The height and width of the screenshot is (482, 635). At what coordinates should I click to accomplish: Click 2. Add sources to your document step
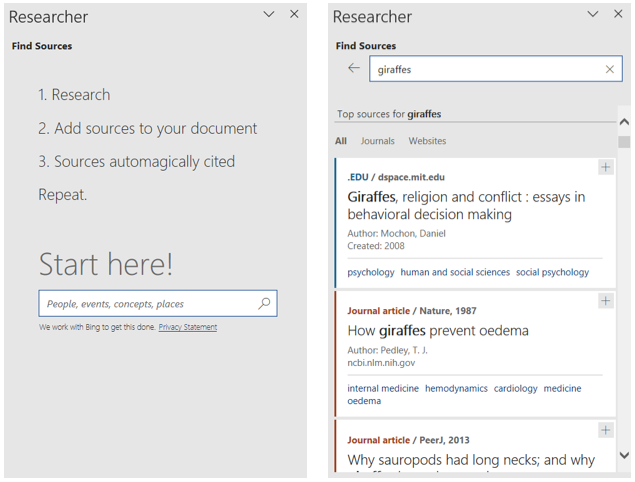[147, 128]
